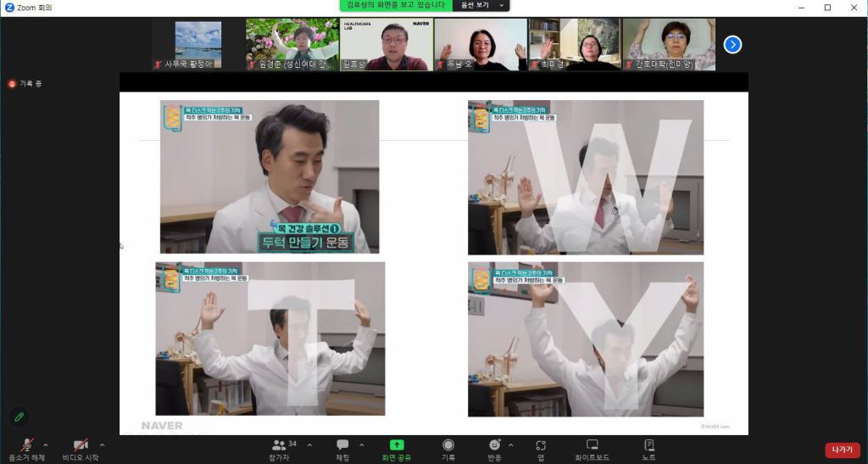Select the 김효상 speaker video thumbnail

click(387, 44)
